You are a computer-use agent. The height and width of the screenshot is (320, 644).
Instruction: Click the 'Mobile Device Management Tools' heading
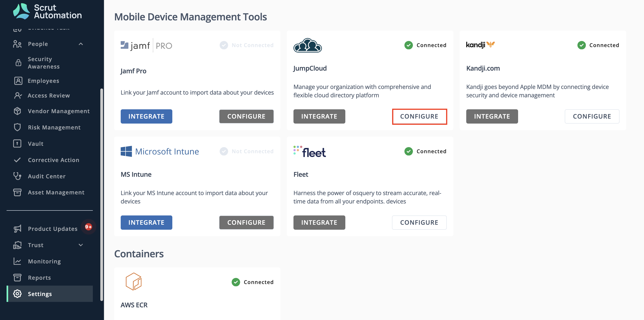190,17
